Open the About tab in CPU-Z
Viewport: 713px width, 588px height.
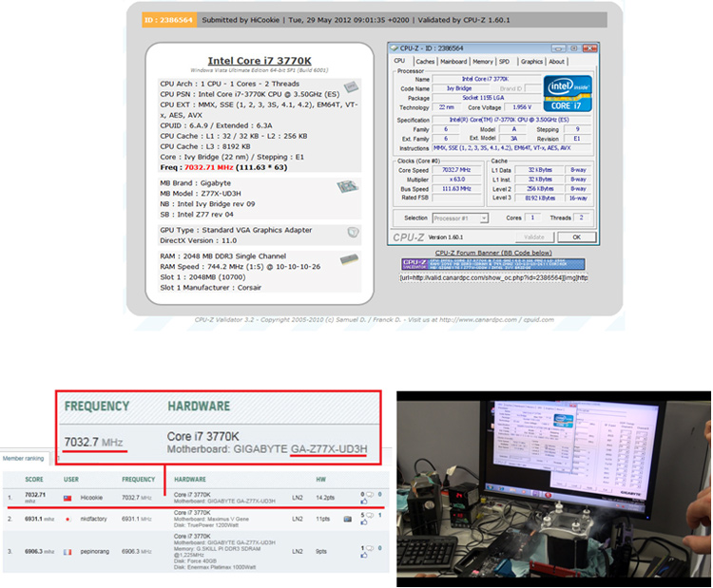coord(556,62)
